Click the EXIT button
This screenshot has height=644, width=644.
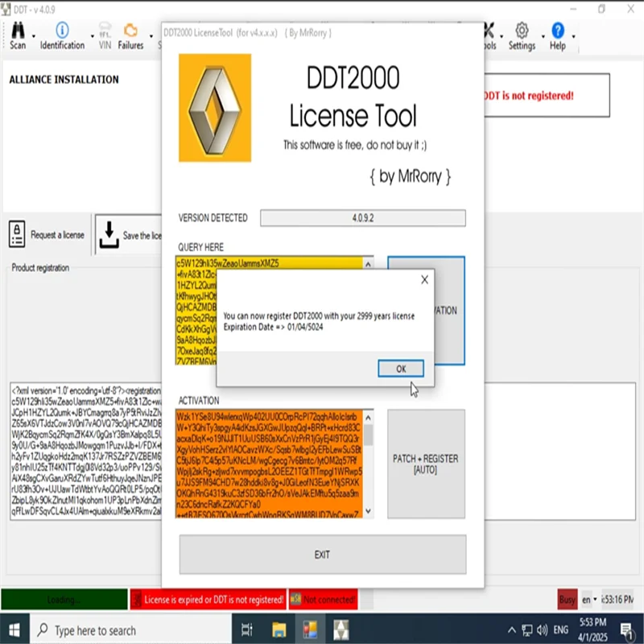(x=323, y=555)
